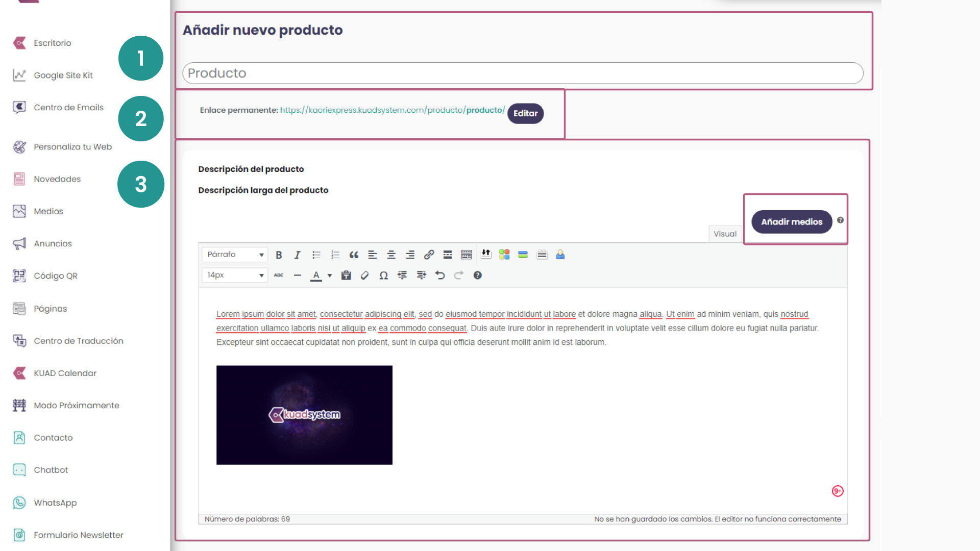Click the tabbed lines page icon

click(542, 254)
